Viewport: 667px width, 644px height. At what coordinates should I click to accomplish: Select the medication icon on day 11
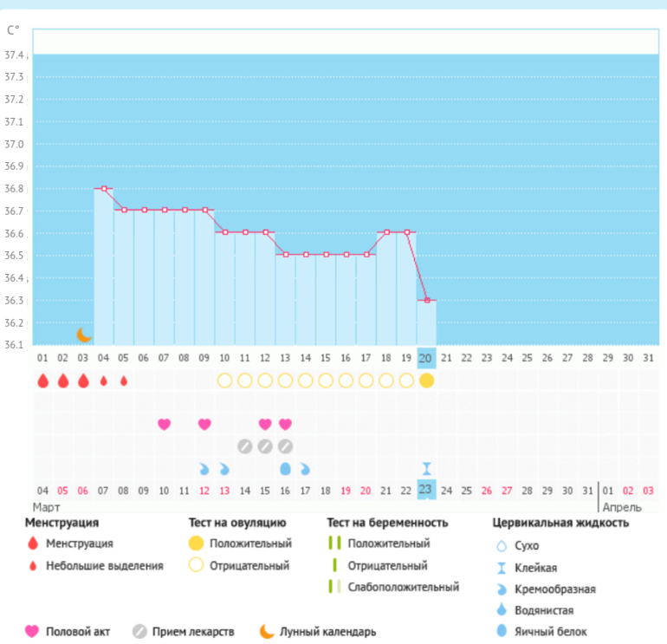245,446
